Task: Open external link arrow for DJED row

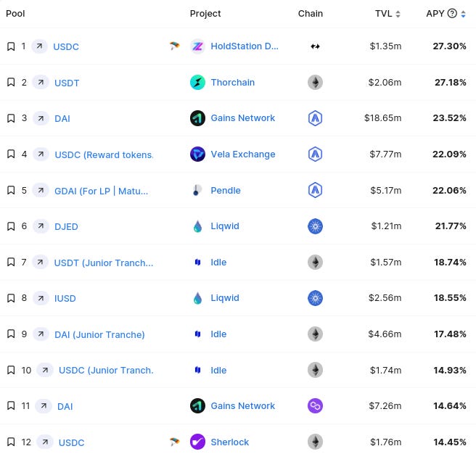Action: tap(41, 226)
